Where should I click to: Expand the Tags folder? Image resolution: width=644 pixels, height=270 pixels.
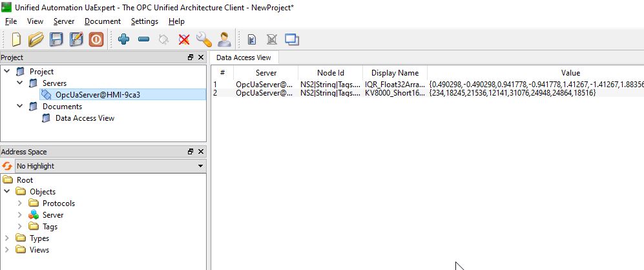click(x=20, y=227)
